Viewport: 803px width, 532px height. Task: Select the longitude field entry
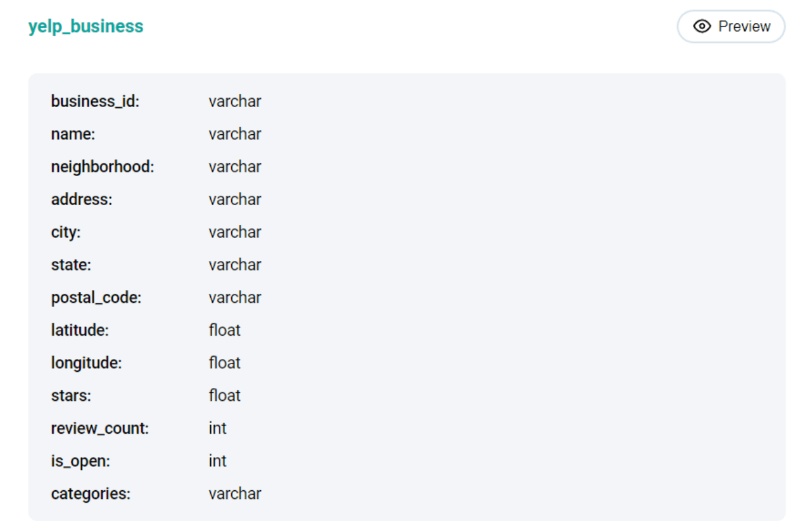86,362
